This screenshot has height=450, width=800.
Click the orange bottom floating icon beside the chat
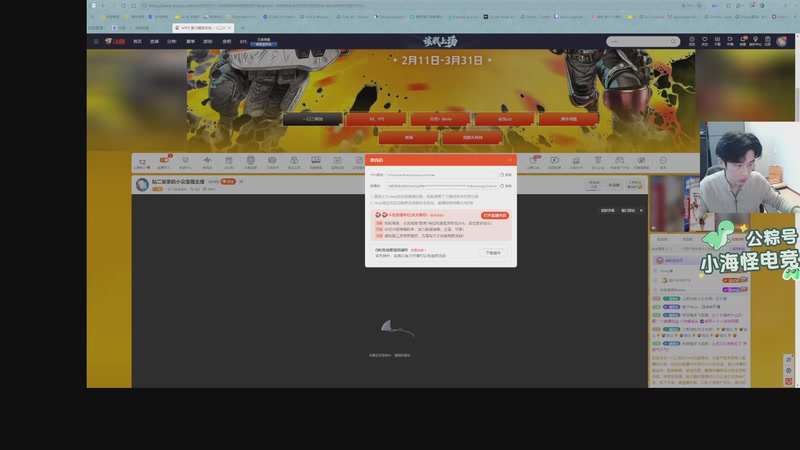pyautogui.click(x=789, y=381)
